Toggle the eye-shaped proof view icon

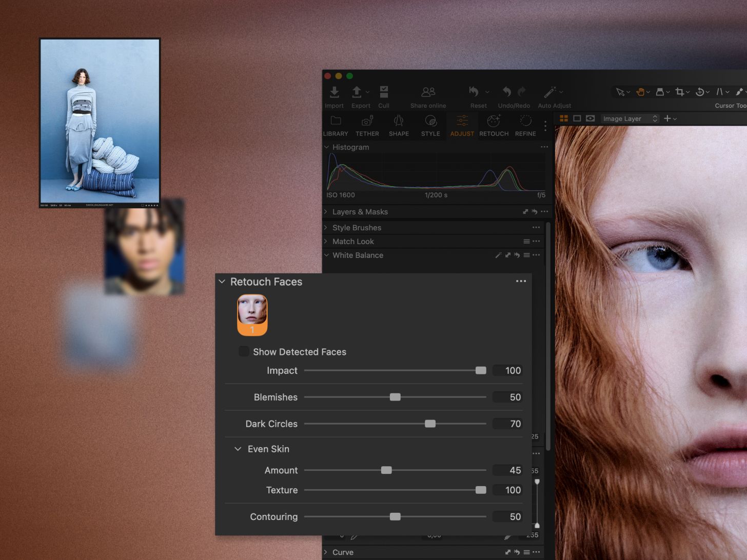pyautogui.click(x=591, y=118)
